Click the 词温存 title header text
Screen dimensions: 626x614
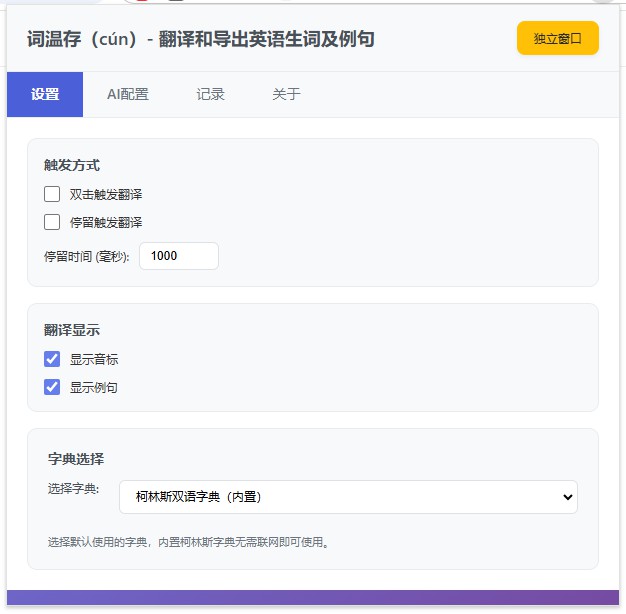(x=201, y=39)
